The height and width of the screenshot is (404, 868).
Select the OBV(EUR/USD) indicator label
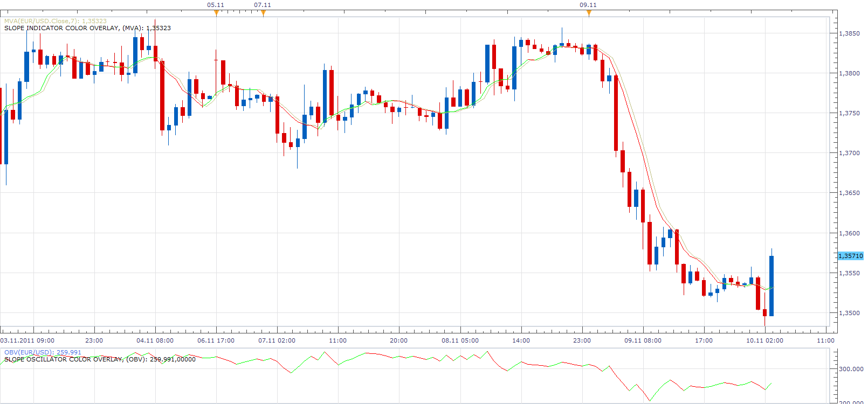[x=43, y=352]
